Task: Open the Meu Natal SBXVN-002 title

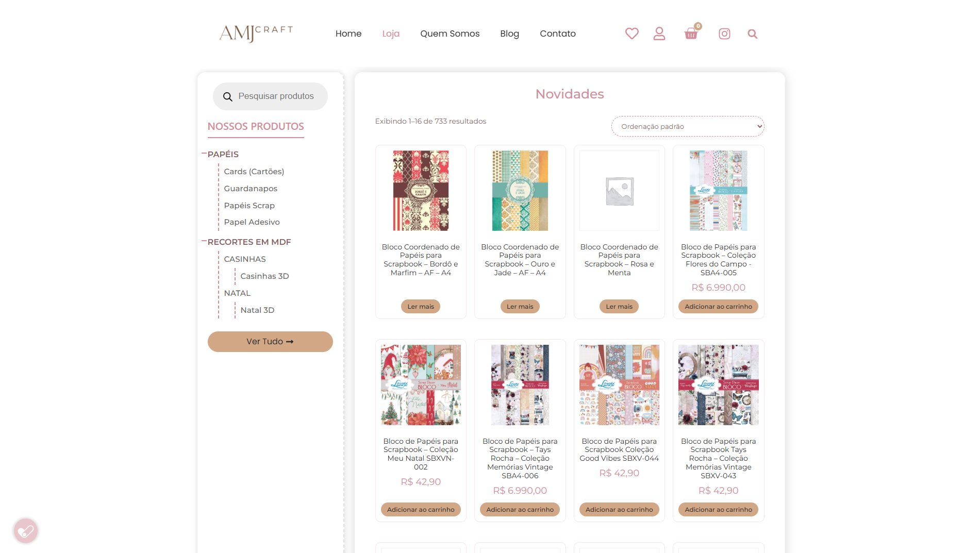Action: click(x=421, y=454)
